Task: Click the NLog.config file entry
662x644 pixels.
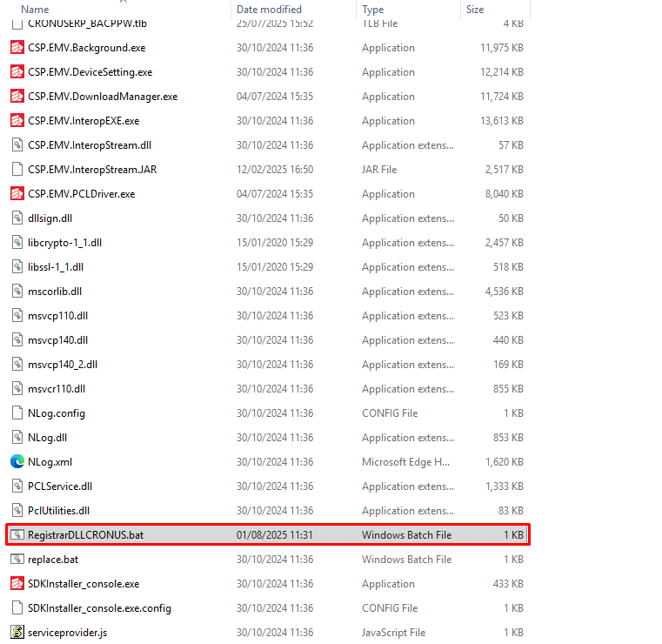Action: (57, 413)
